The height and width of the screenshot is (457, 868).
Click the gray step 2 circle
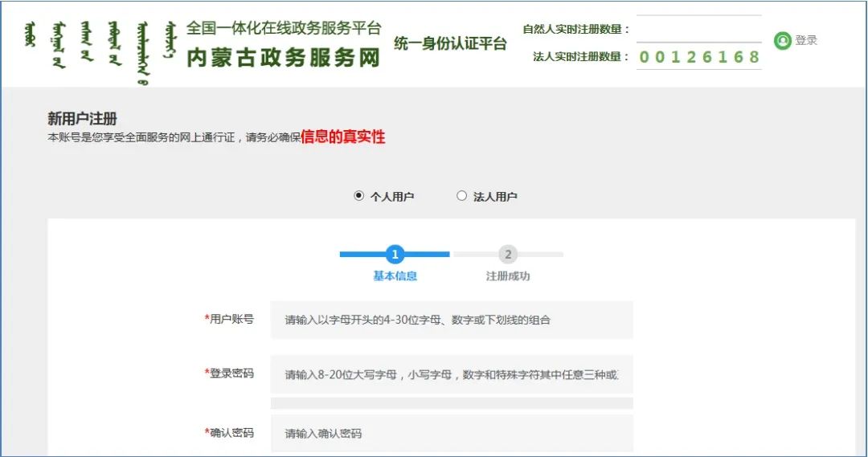(x=507, y=255)
